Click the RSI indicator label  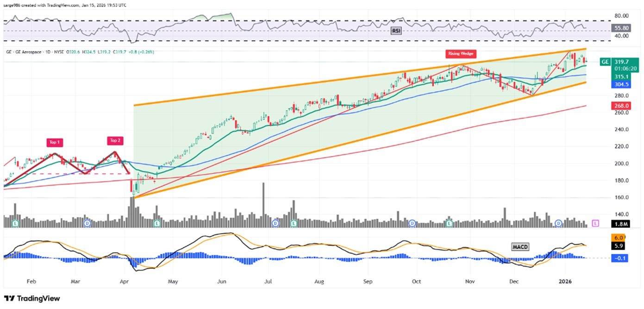pyautogui.click(x=396, y=31)
